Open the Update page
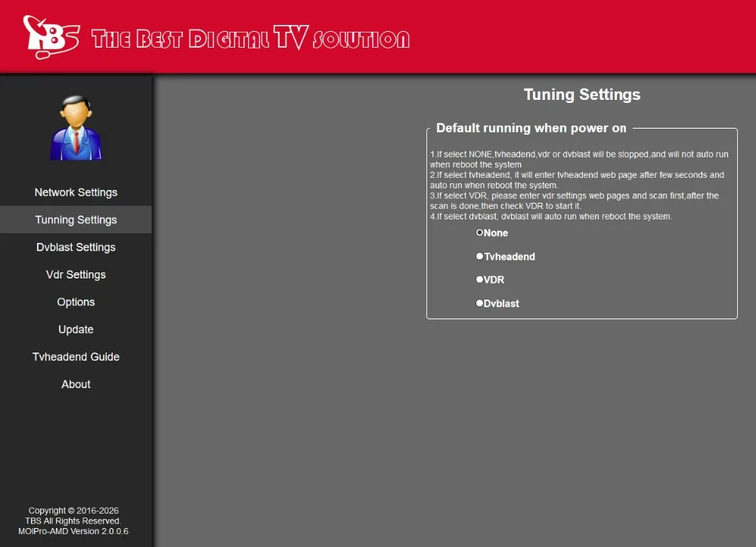Screen dimensions: 756x547 click(x=76, y=329)
